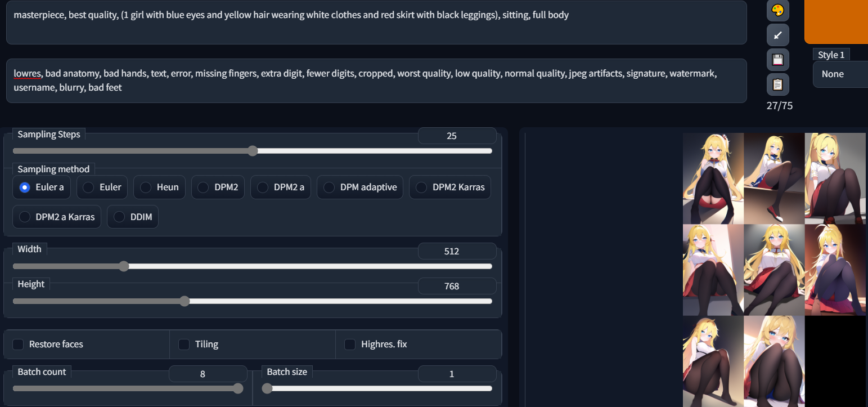Screen dimensions: 868x407
Task: Click the Batch count slider handle
Action: pyautogui.click(x=238, y=388)
